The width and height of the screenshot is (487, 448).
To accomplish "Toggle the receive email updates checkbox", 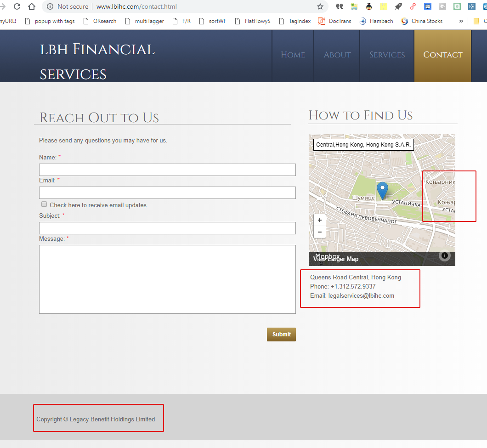I will (44, 204).
